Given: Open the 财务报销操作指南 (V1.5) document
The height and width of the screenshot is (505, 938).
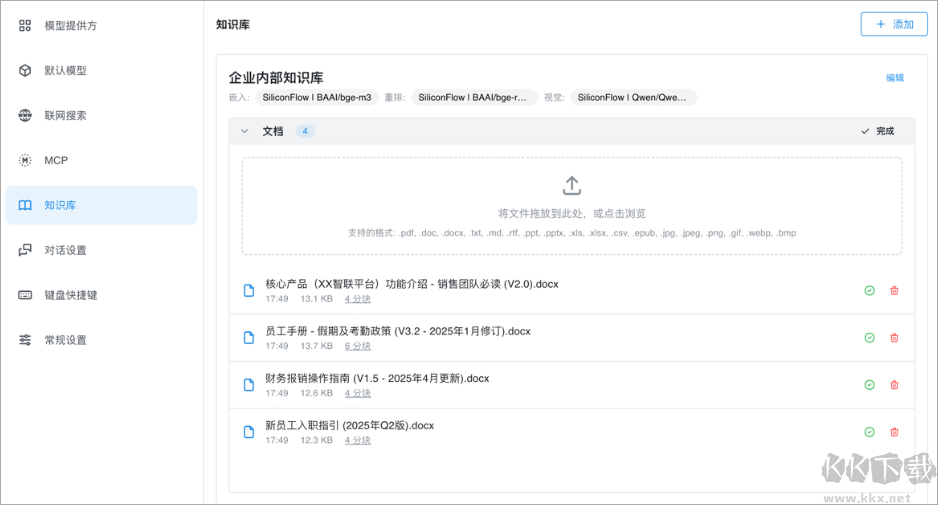Looking at the screenshot, I should [377, 379].
